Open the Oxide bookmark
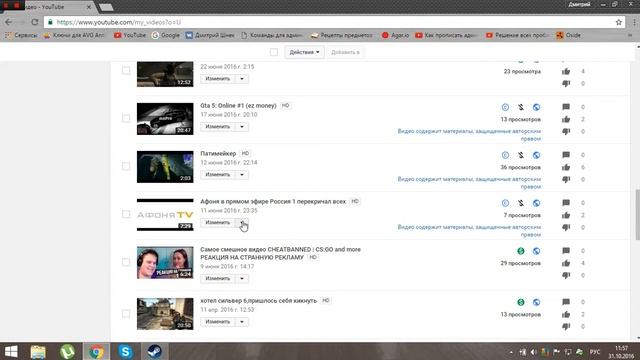The image size is (640, 360). point(569,35)
